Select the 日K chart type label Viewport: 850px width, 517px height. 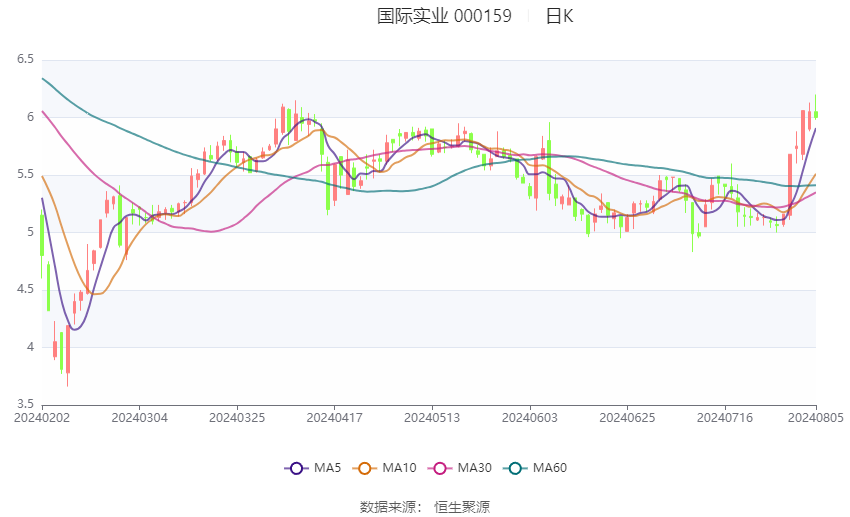point(560,16)
